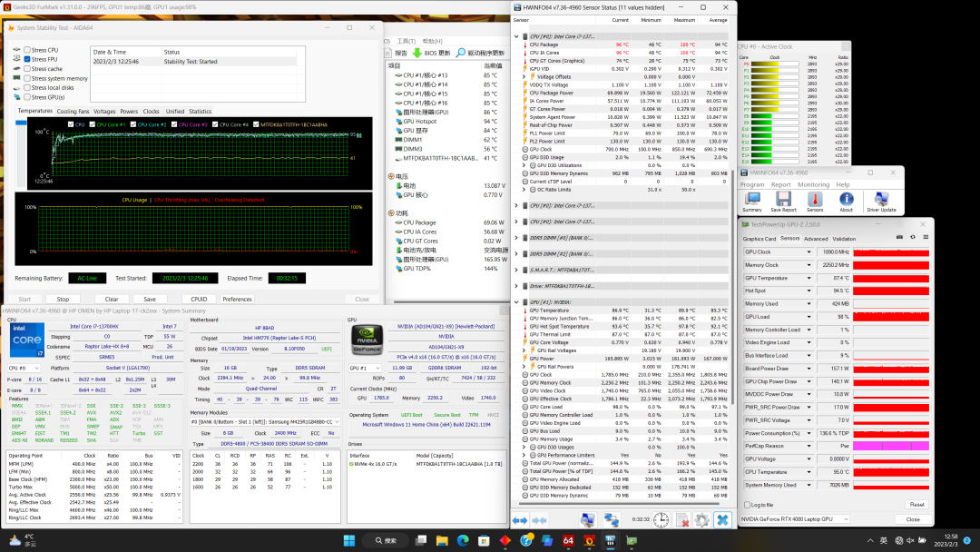The image size is (980, 552).
Task: Open the Advanced tab in GPU-Z
Action: click(x=815, y=239)
